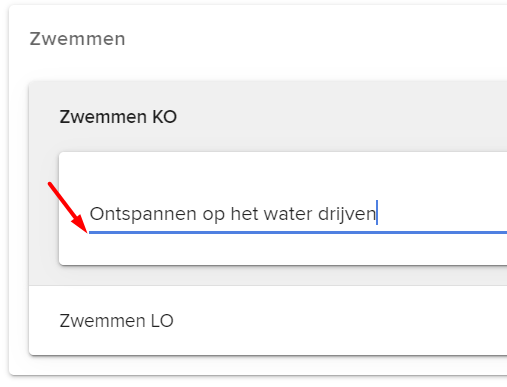Screen dimensions: 507x387
Task: Click the 'KO' label in the bold header
Action: (165, 117)
